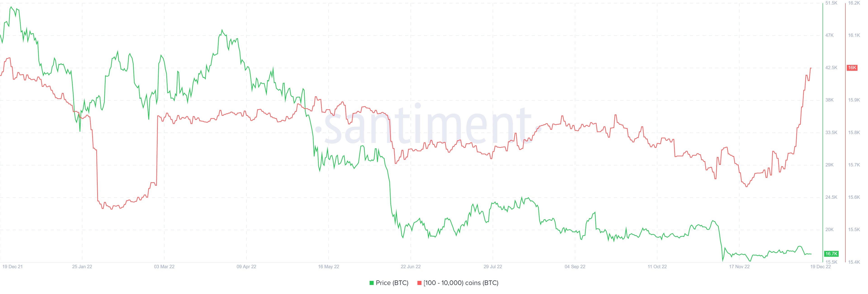Click the 51.5K price axis label
868x294 pixels.
831,3
